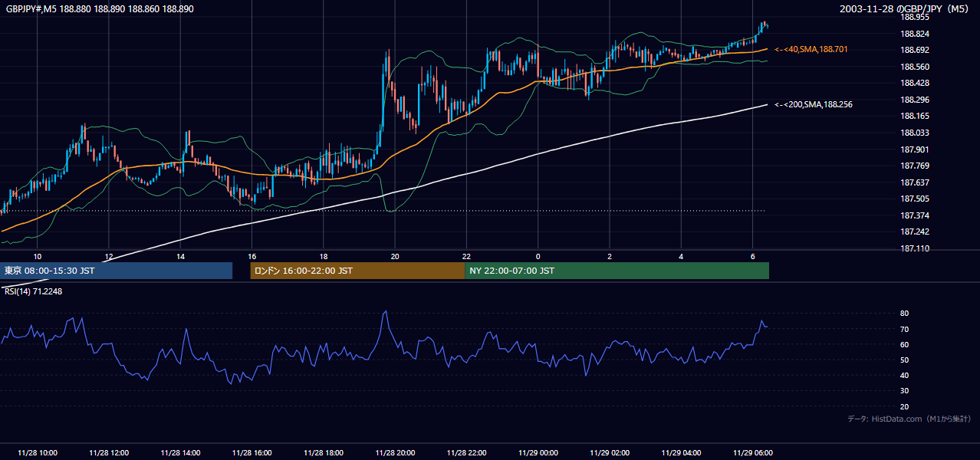Click the 11/29 06:00 time label
This screenshot has height=460, width=980.
[753, 452]
